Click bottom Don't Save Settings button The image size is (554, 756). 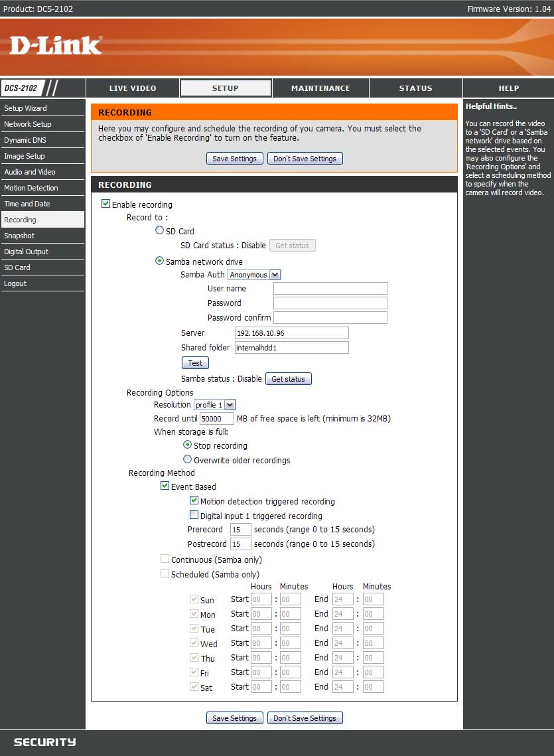305,718
